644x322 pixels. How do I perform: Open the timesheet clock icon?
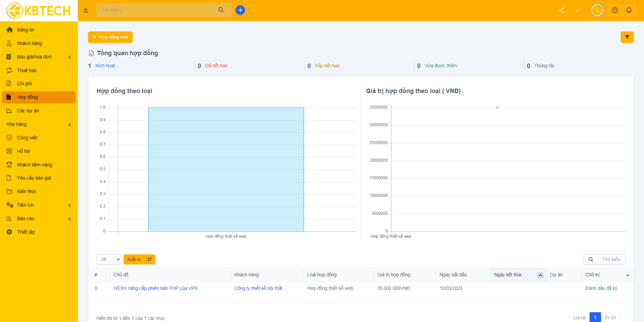(x=615, y=10)
